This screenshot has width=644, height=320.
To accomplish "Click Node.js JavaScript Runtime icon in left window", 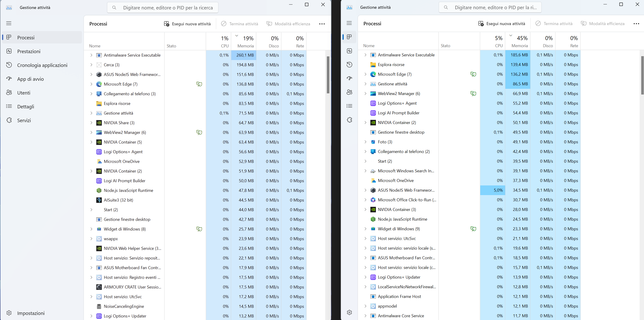I will [99, 190].
